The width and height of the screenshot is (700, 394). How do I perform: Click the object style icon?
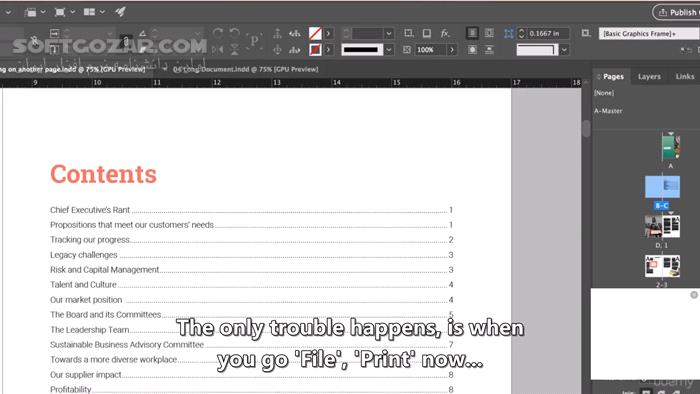click(586, 33)
